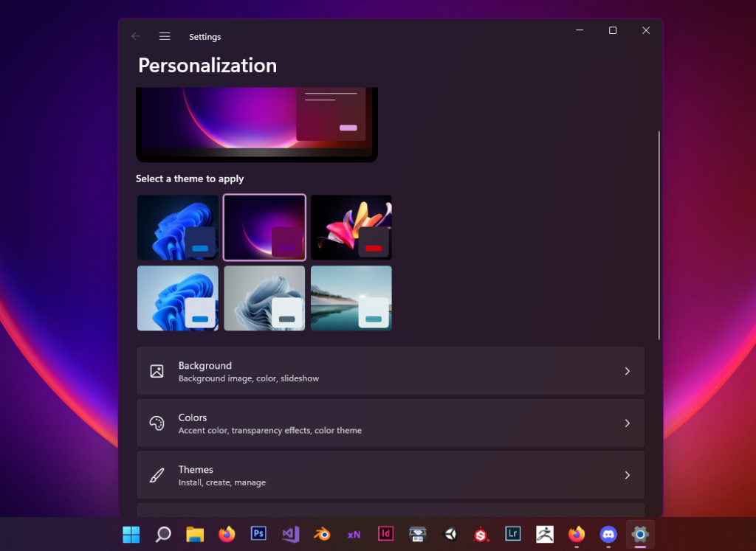Click the Adobe InDesign taskbar icon
756x551 pixels.
[385, 533]
